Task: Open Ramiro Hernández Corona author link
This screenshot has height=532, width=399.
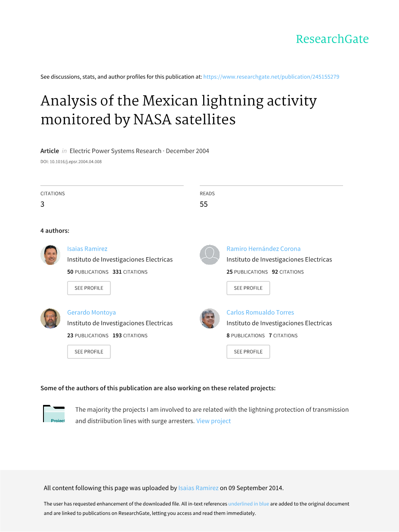Action: pyautogui.click(x=263, y=249)
